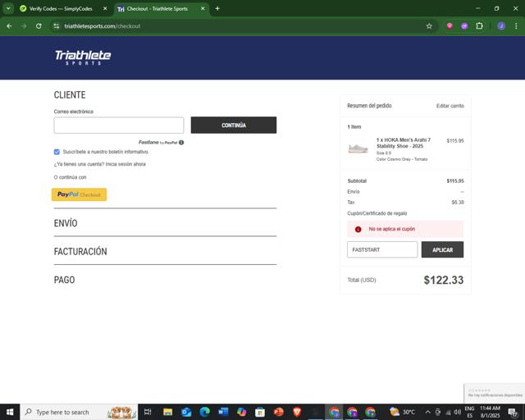Expand the ENVÍO section
This screenshot has width=525, height=420.
click(x=66, y=223)
